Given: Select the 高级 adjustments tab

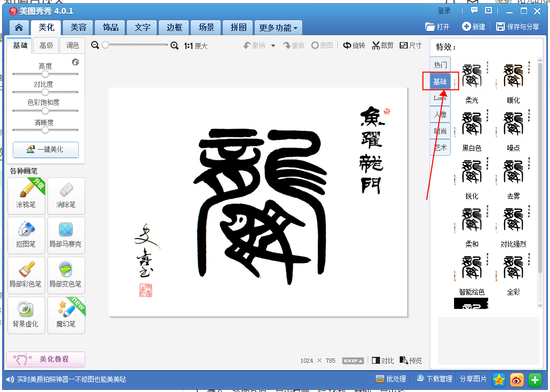Looking at the screenshot, I should click(x=46, y=46).
